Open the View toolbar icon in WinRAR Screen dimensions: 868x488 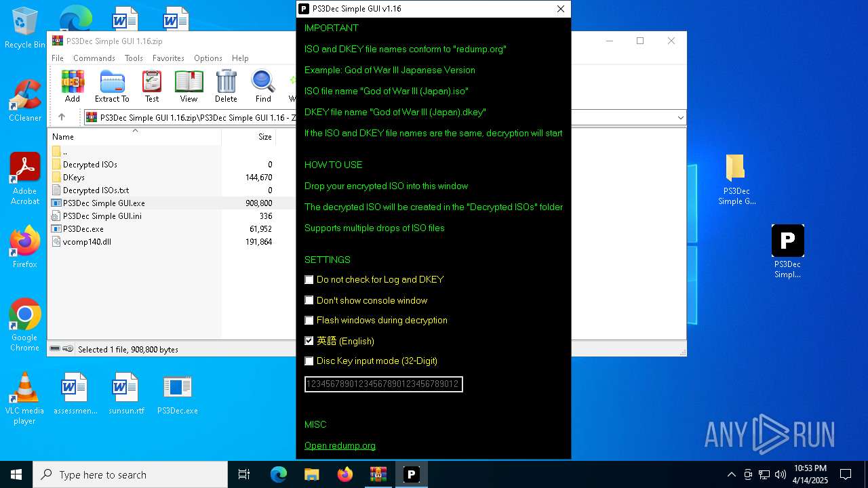pyautogui.click(x=189, y=86)
